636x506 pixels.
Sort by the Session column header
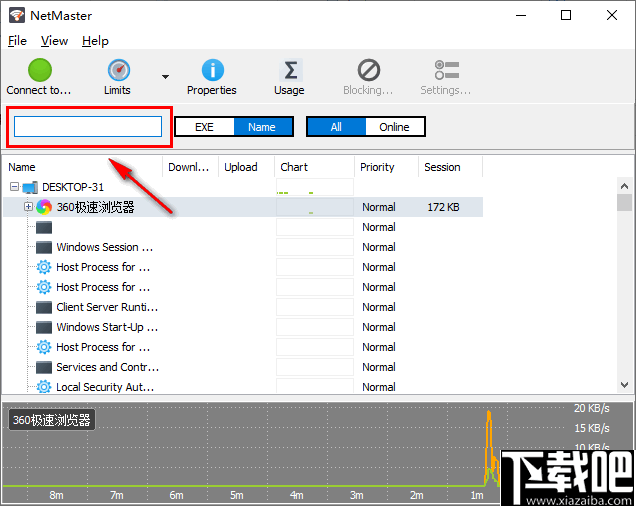pos(451,167)
